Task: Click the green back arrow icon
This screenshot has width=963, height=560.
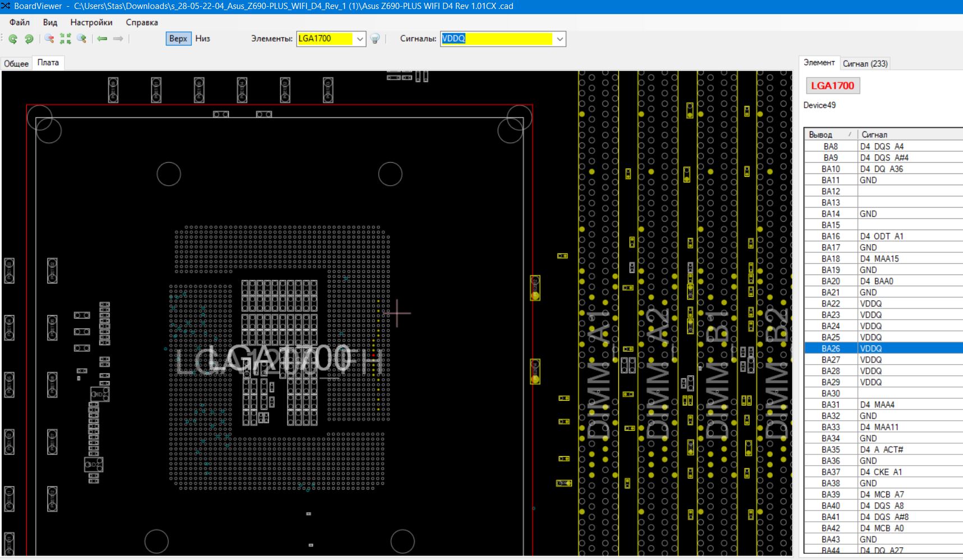Action: tap(102, 39)
